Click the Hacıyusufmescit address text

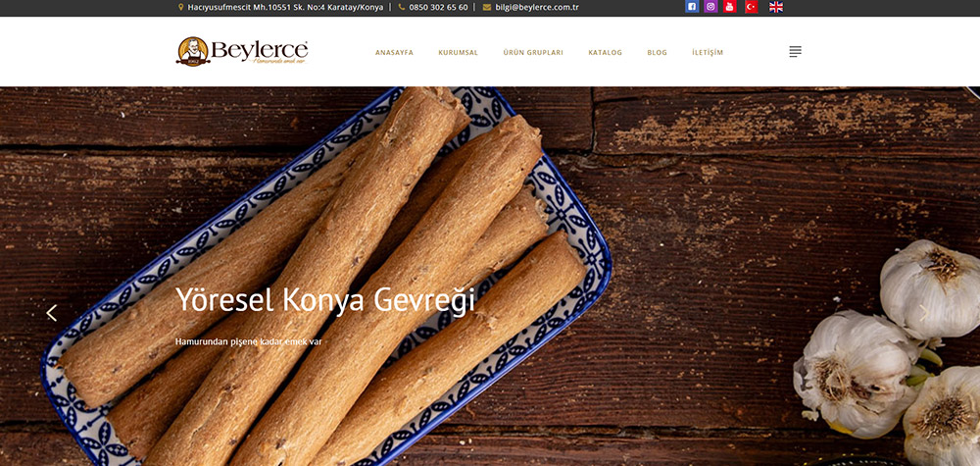click(x=286, y=8)
